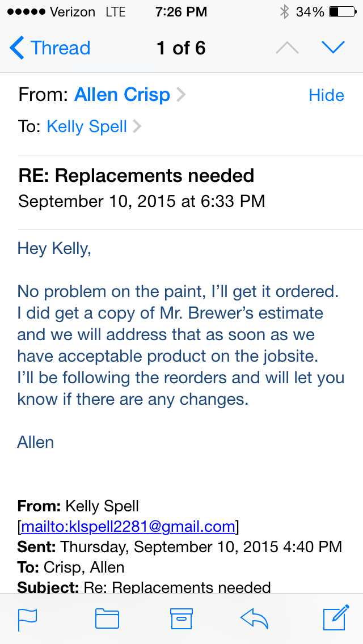Tap the "1 of 6" message counter
Viewport: 363px width, 644px height.
(x=181, y=48)
